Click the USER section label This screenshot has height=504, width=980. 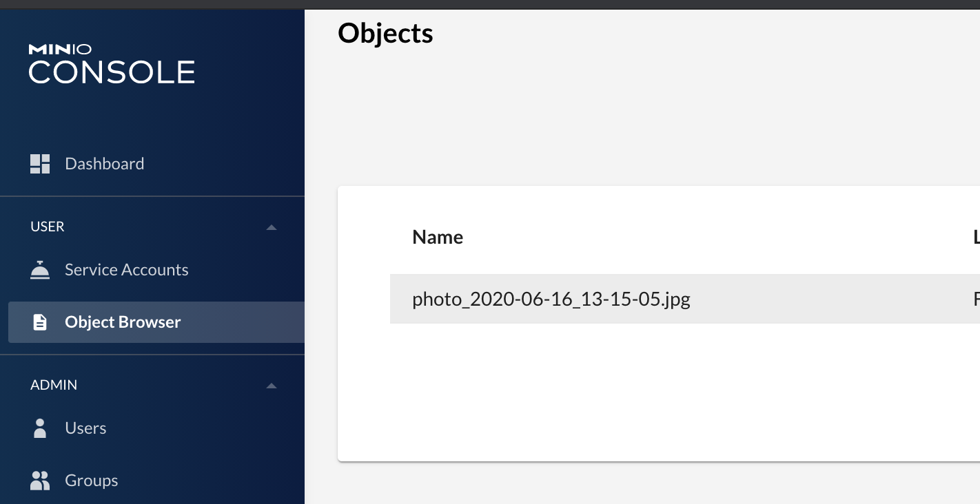pos(48,227)
